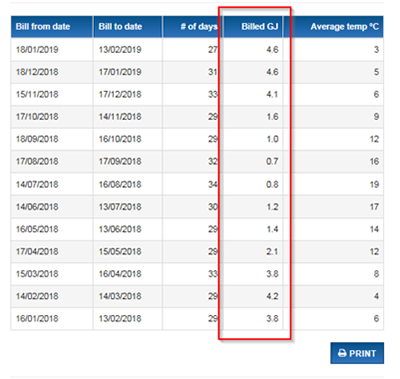The width and height of the screenshot is (400, 379).
Task: Click billed GJ value 4.2
Action: 272,296
